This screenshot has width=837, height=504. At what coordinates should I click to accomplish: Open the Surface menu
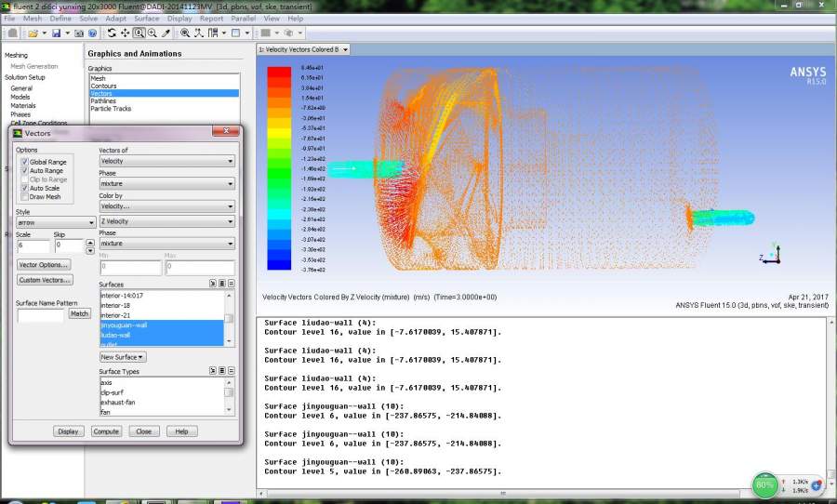coord(146,19)
